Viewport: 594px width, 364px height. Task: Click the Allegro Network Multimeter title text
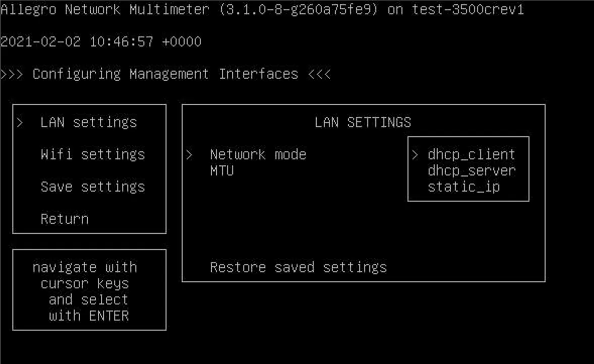pos(104,10)
